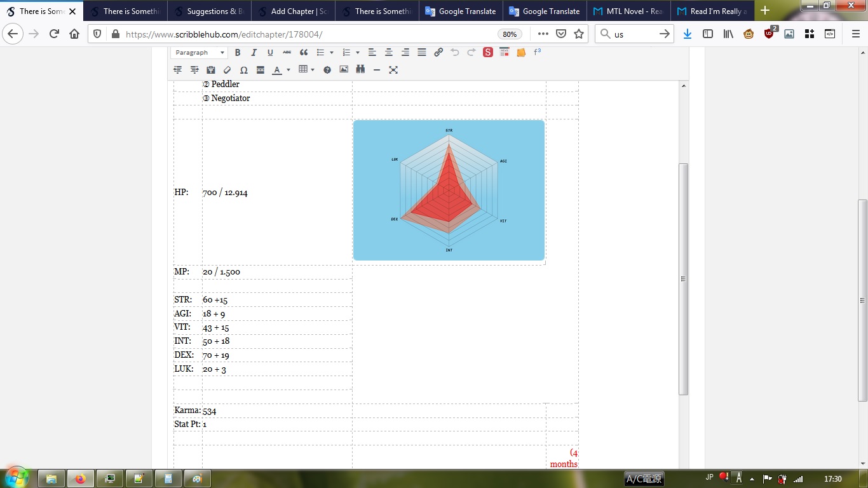Image resolution: width=868 pixels, height=488 pixels.
Task: Click the insert image icon
Action: tap(344, 70)
